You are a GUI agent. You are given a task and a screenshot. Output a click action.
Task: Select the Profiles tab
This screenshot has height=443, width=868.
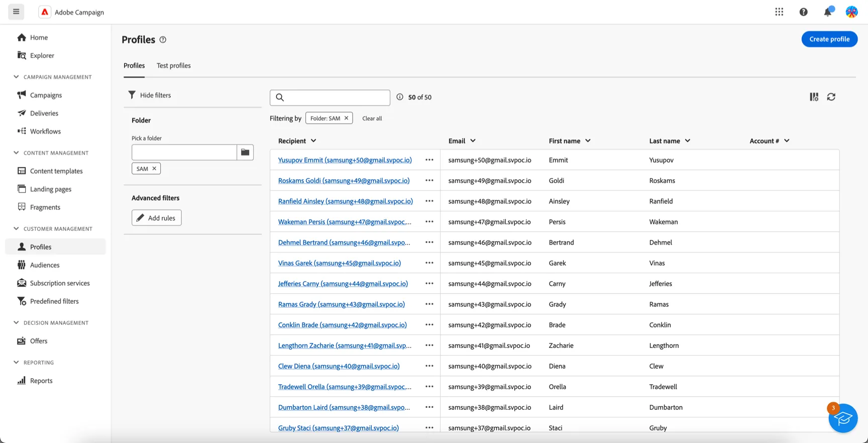coord(134,65)
